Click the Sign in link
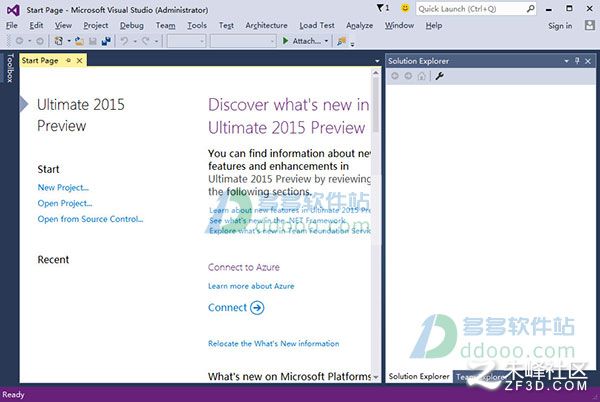 560,26
